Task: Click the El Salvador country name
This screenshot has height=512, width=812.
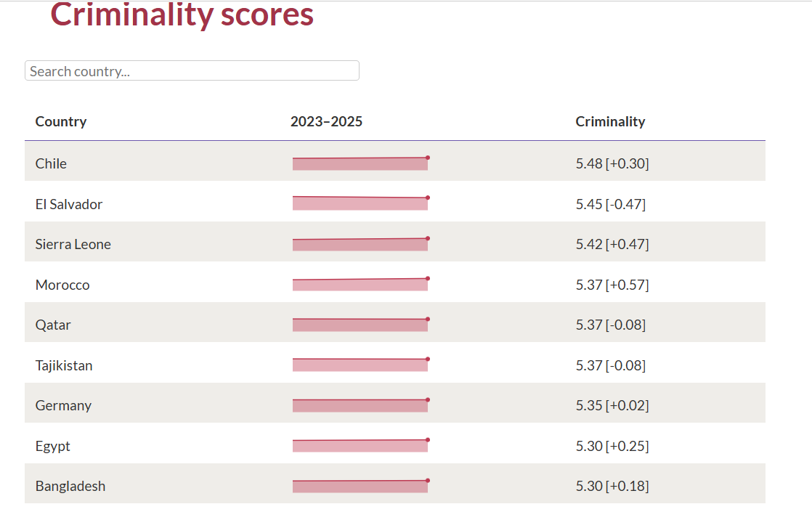Action: click(x=69, y=204)
